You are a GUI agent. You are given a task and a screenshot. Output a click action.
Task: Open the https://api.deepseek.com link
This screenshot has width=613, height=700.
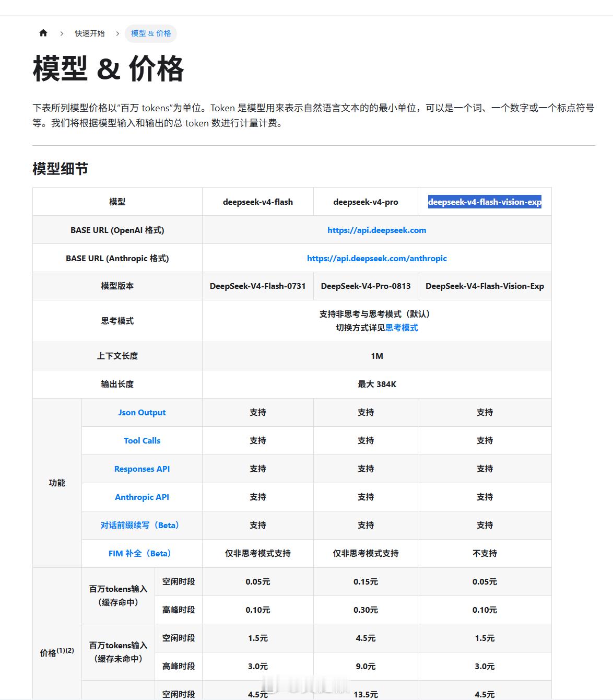coord(376,230)
